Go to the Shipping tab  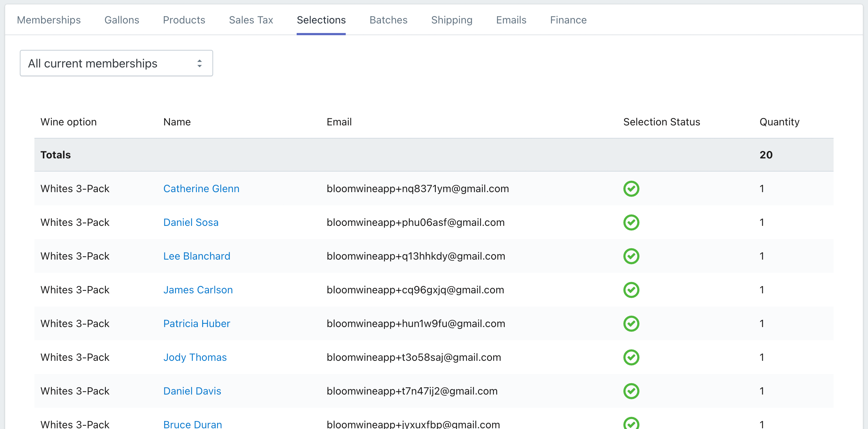click(x=452, y=20)
